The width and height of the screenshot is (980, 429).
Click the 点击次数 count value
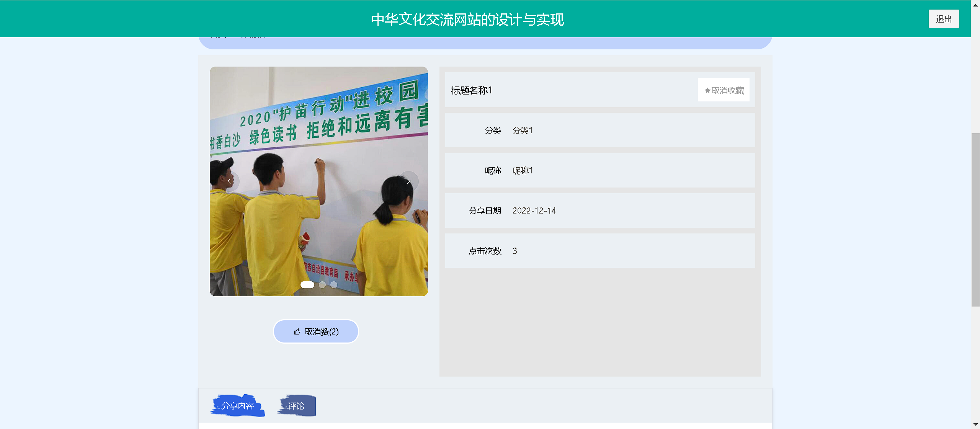[515, 251]
